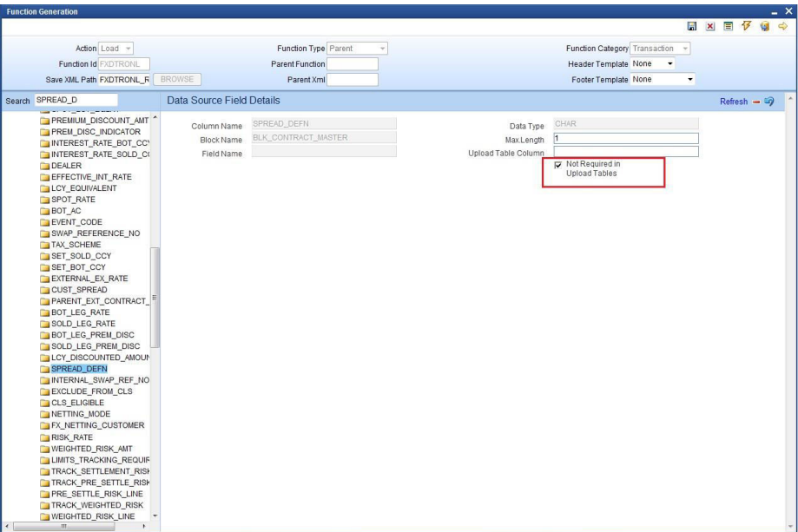The image size is (798, 532).
Task: Select SOLD_LEG_RATE tree node
Action: pos(83,324)
